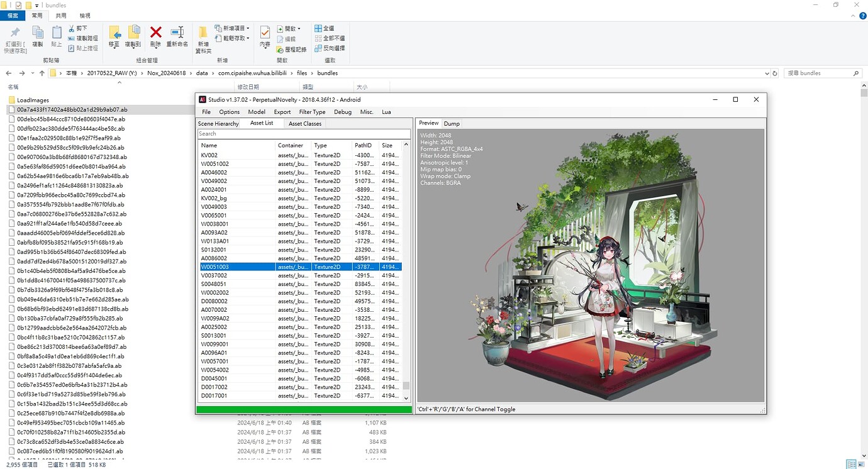Click the New Folder (新增資料夾) icon
The height and width of the screenshot is (469, 868).
[203, 33]
